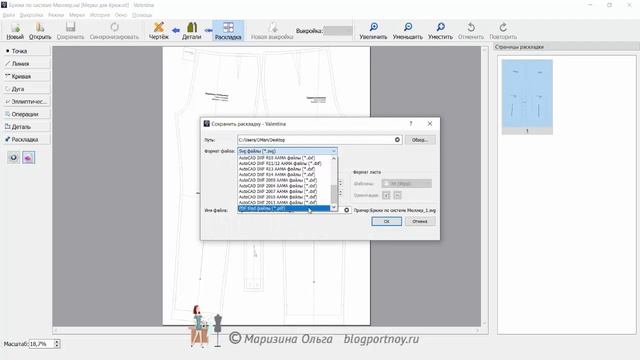
Task: Open the Выкройка selector in toolbar
Action: pos(338,31)
